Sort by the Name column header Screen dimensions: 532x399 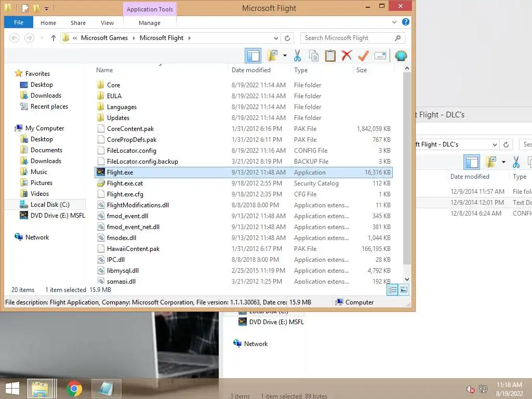click(x=104, y=70)
